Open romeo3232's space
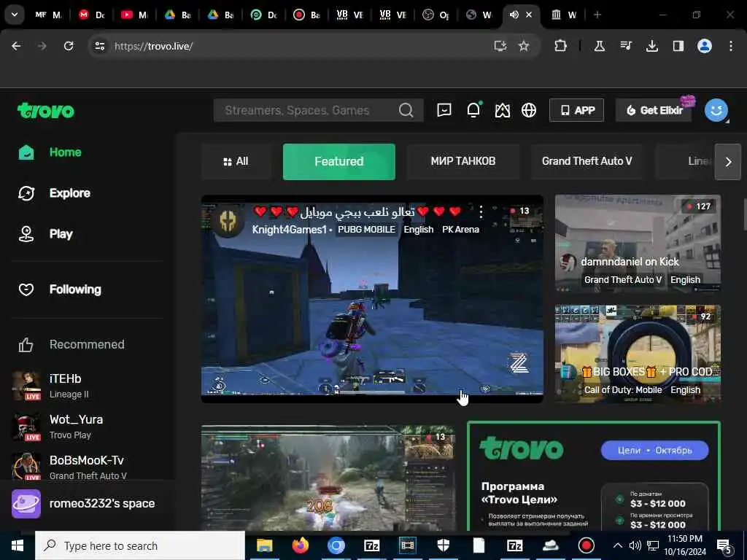Image resolution: width=747 pixels, height=560 pixels. tap(88, 503)
